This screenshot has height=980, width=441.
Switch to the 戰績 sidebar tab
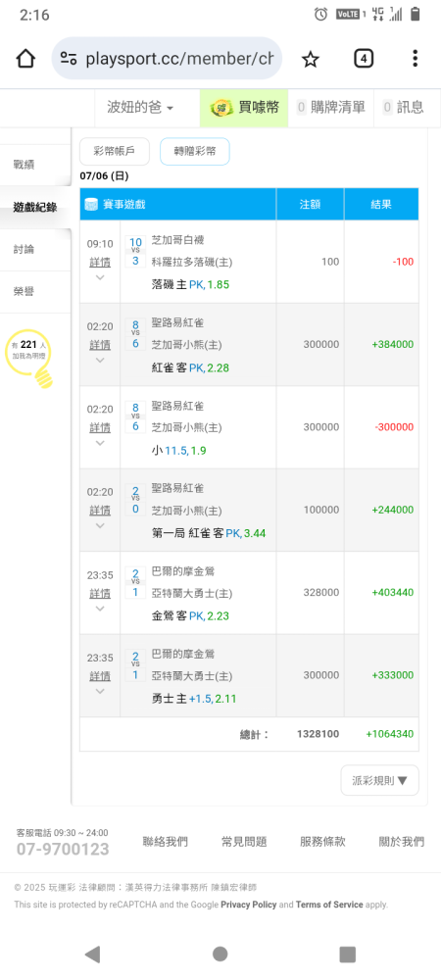coord(35,165)
